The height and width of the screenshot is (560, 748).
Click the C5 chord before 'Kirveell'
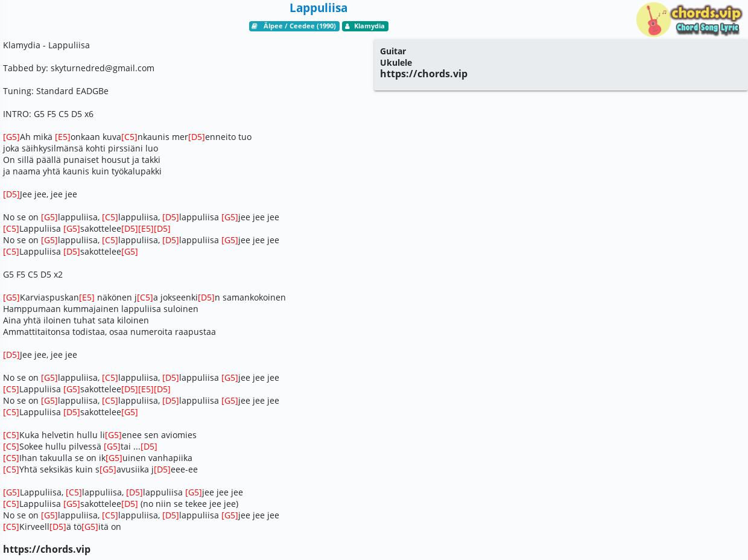click(x=11, y=527)
